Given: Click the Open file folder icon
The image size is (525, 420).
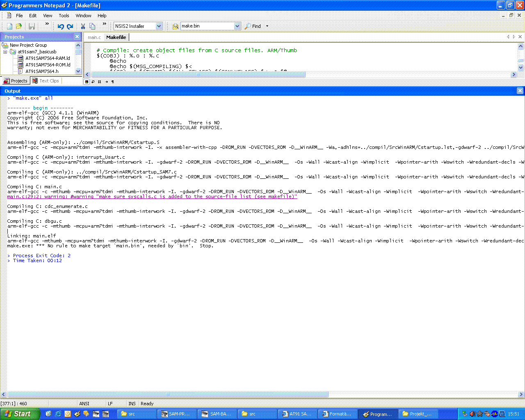Looking at the screenshot, I should (18, 26).
